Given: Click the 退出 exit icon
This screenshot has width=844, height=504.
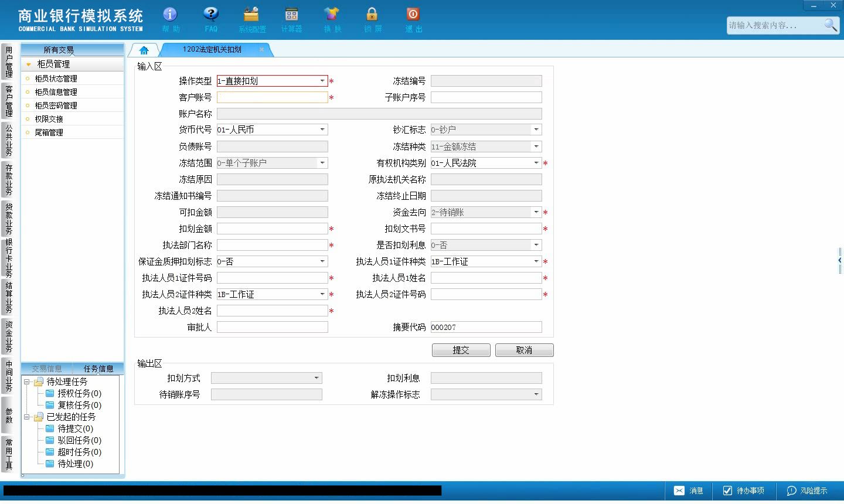Looking at the screenshot, I should (x=413, y=19).
